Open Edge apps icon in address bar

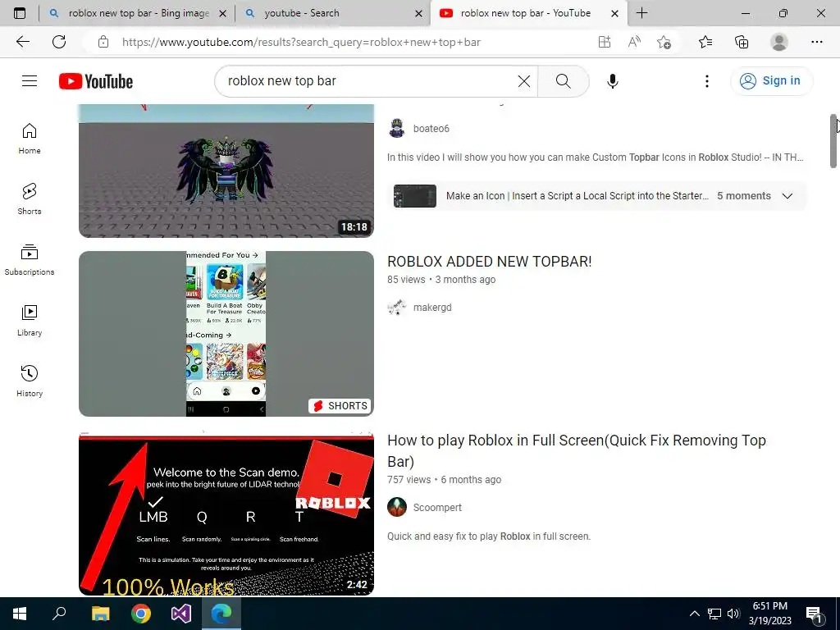coord(605,42)
